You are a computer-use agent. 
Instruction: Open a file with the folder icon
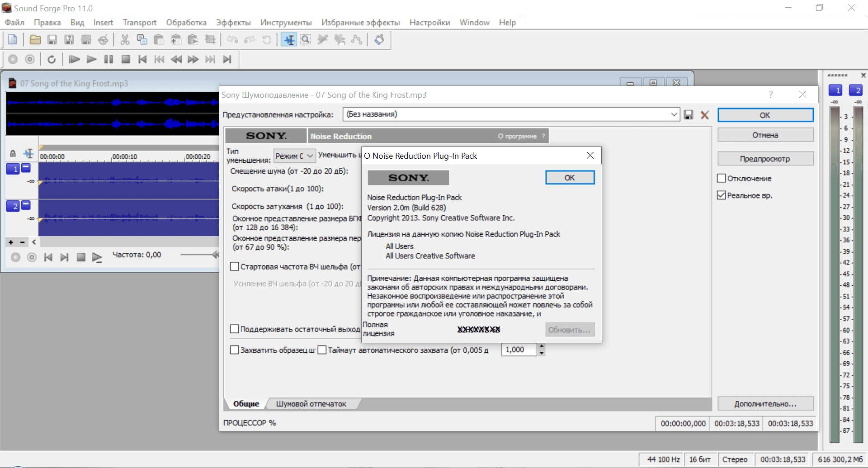click(x=35, y=40)
